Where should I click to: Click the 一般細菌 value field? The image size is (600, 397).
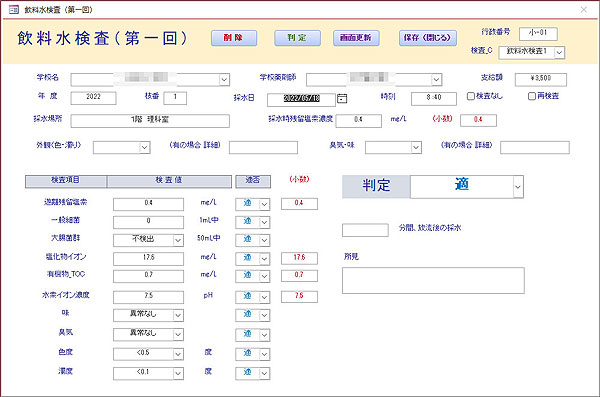click(x=148, y=222)
